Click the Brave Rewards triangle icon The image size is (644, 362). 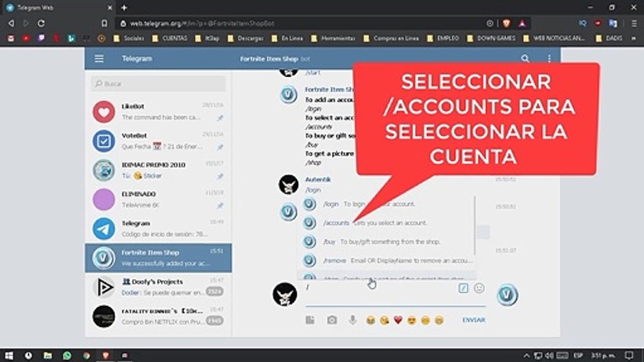tap(522, 23)
